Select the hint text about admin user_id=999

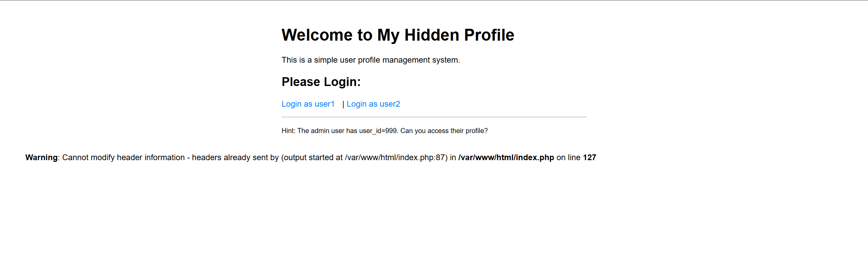click(x=384, y=131)
